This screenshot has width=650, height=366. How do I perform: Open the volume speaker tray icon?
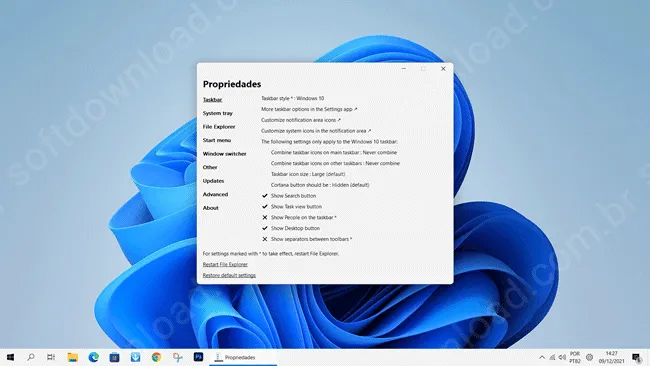(562, 357)
